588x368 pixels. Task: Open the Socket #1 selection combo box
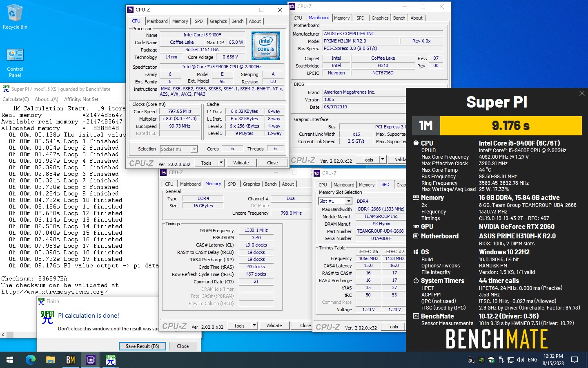tap(179, 149)
